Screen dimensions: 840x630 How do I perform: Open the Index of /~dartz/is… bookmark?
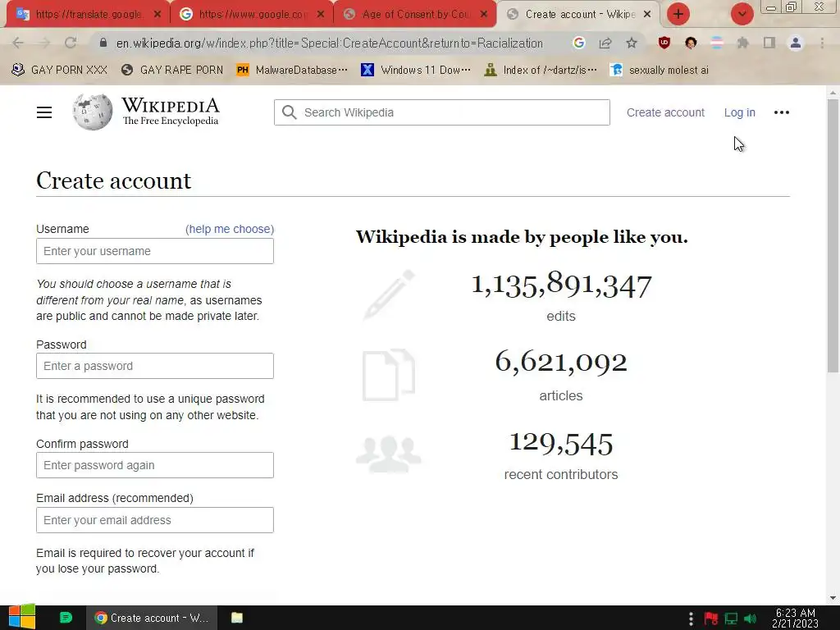click(540, 70)
